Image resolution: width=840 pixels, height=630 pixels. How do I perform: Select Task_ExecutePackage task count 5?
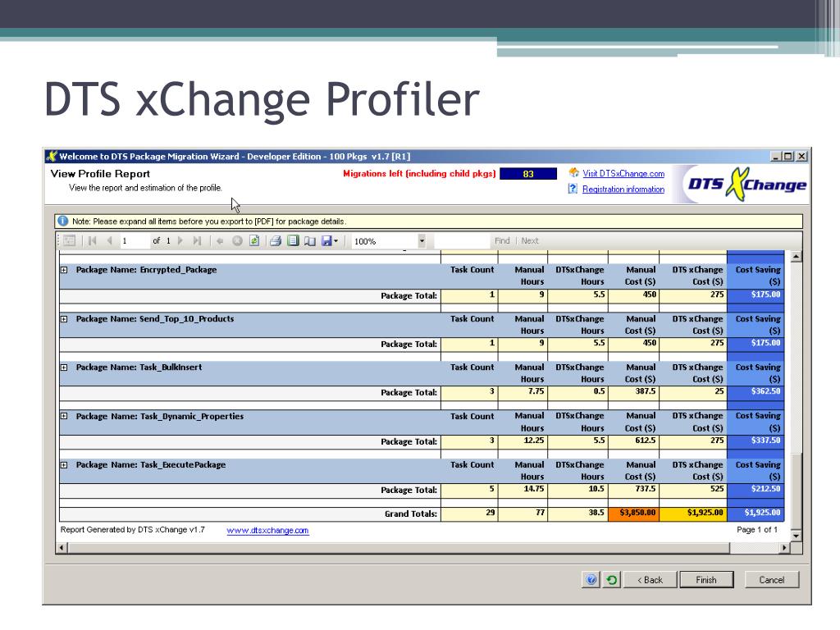pos(469,489)
